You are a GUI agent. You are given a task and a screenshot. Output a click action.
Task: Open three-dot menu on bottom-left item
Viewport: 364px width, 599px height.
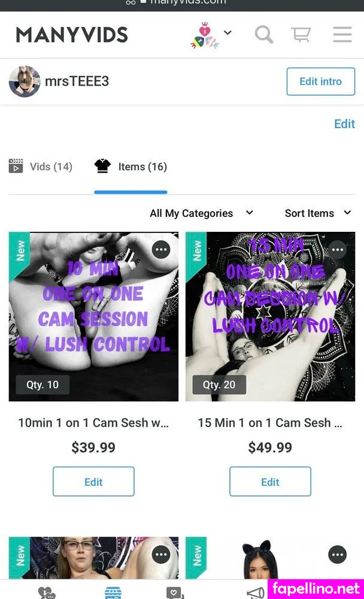pyautogui.click(x=161, y=554)
